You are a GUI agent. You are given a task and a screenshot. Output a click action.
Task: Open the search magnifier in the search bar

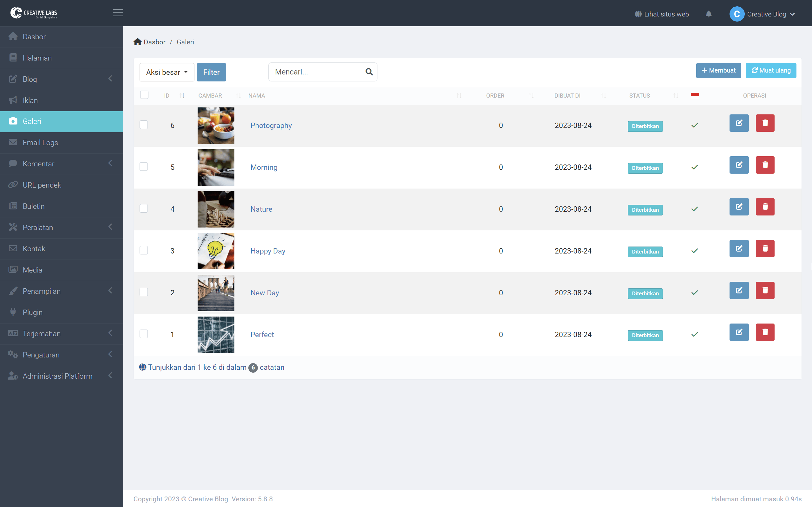[369, 72]
